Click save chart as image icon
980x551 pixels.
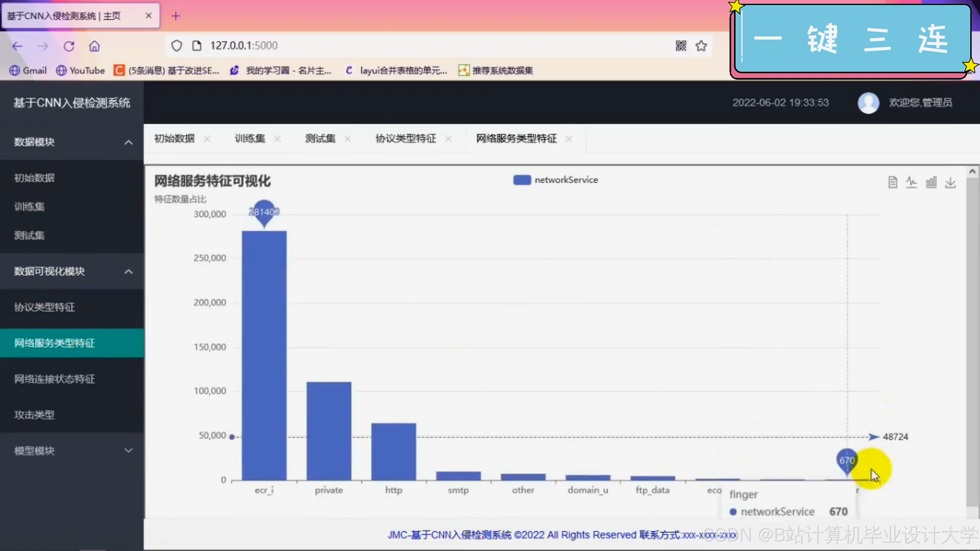coord(950,183)
